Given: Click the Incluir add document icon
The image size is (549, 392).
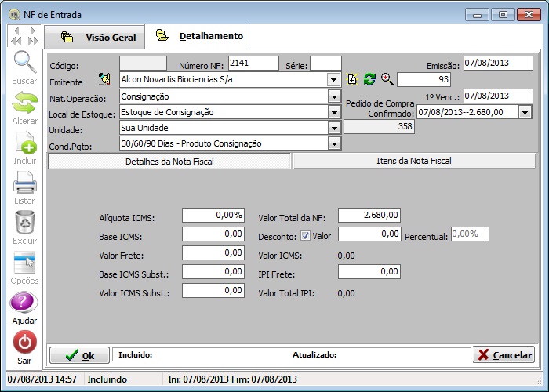Looking at the screenshot, I should (x=24, y=144).
